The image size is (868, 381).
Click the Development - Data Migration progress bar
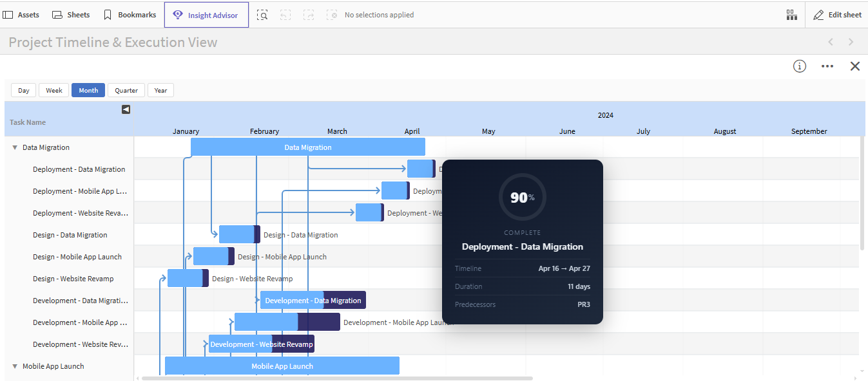[313, 301]
